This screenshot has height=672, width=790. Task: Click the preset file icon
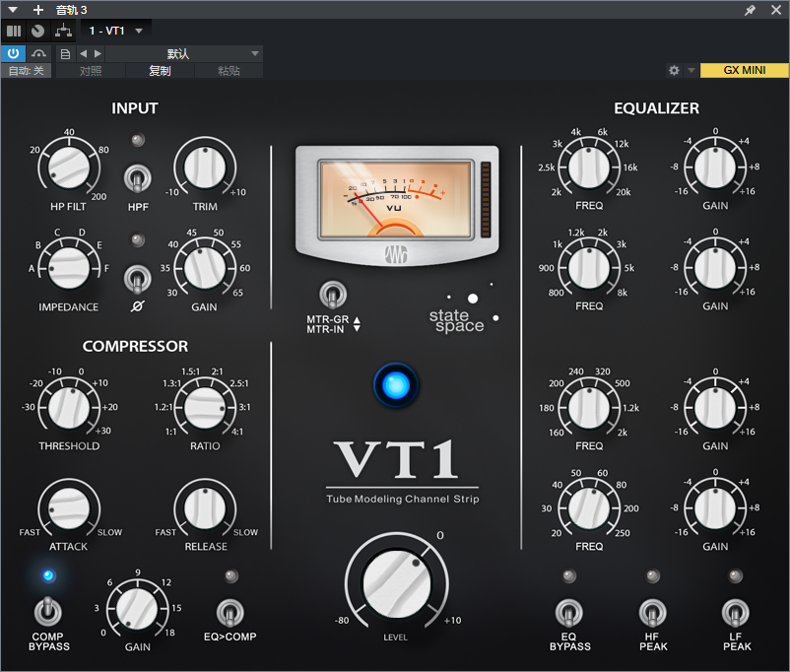(x=65, y=53)
